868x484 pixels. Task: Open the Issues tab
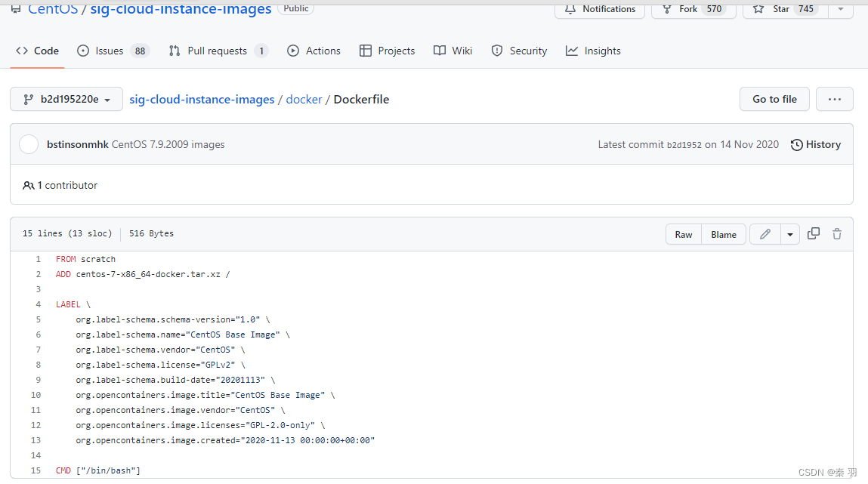(113, 51)
